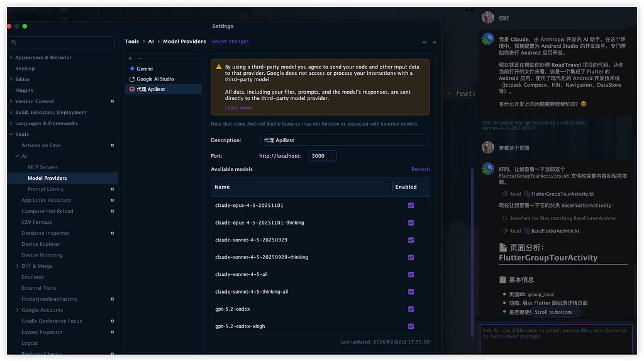
Task: Open the Logcat settings page
Action: [x=30, y=343]
